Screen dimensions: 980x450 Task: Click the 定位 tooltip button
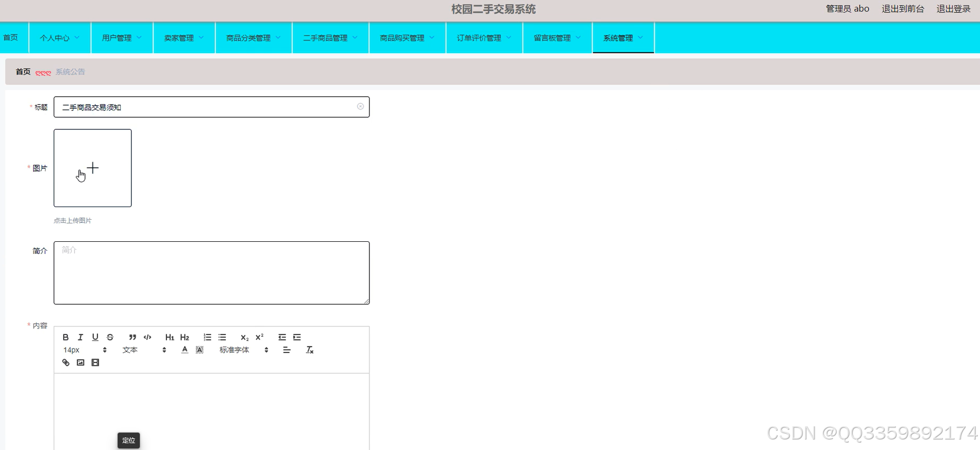tap(129, 441)
